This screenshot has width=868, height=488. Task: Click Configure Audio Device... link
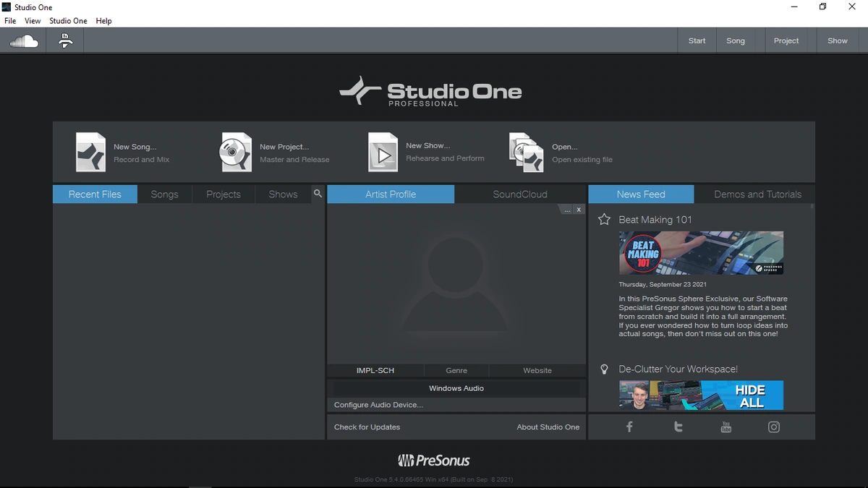pos(378,405)
